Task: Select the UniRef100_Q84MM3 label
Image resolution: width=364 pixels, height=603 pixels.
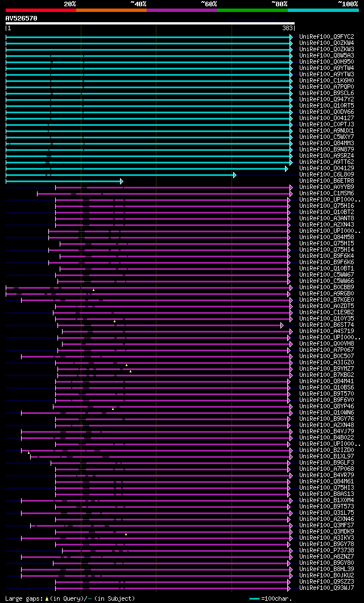Action: tap(327, 143)
